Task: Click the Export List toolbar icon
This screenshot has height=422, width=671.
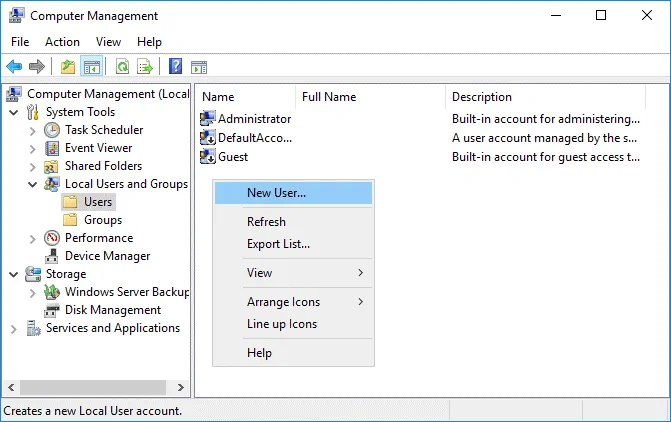Action: 145,67
